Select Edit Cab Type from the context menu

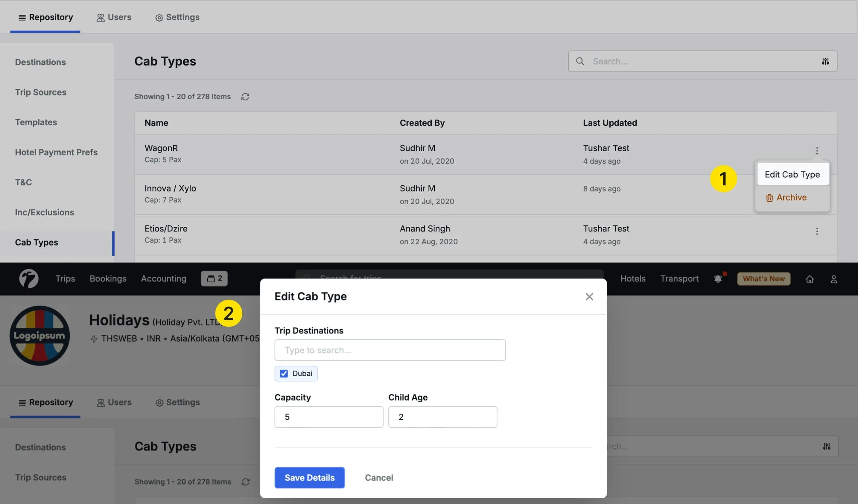point(792,174)
